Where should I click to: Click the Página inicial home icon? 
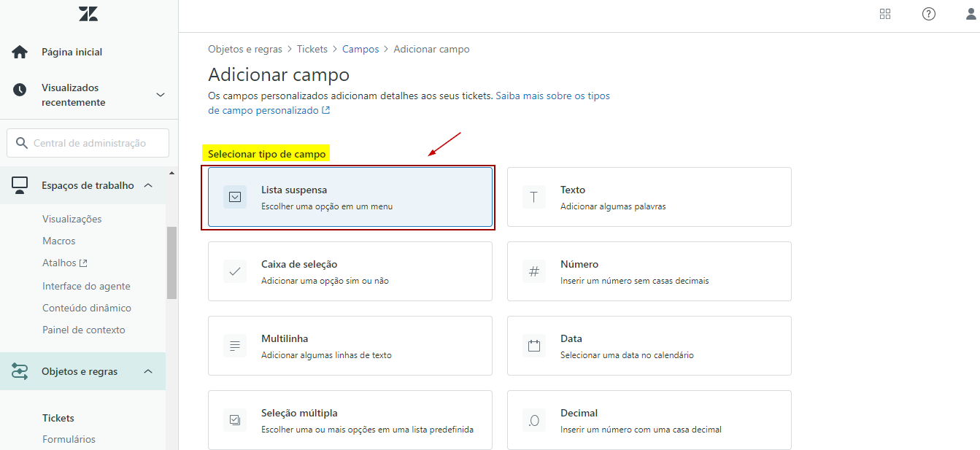click(x=20, y=52)
